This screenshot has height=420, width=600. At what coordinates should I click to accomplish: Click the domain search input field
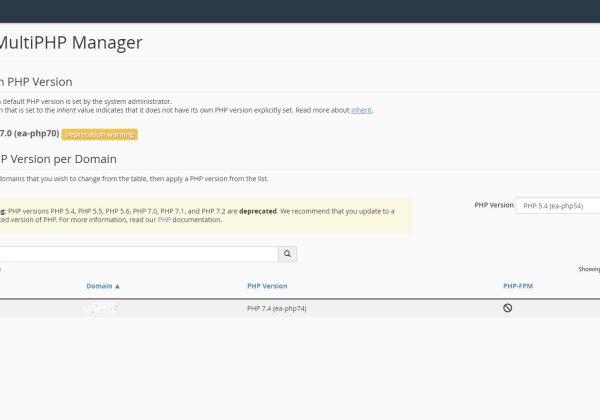click(x=139, y=254)
